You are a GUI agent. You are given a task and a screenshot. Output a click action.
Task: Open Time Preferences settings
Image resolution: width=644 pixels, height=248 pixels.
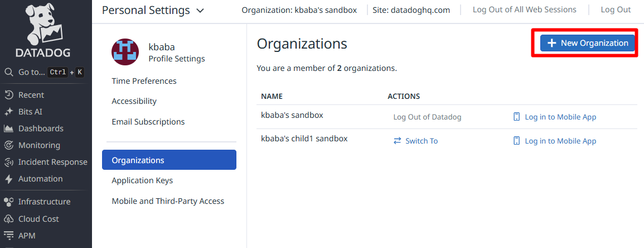click(144, 81)
